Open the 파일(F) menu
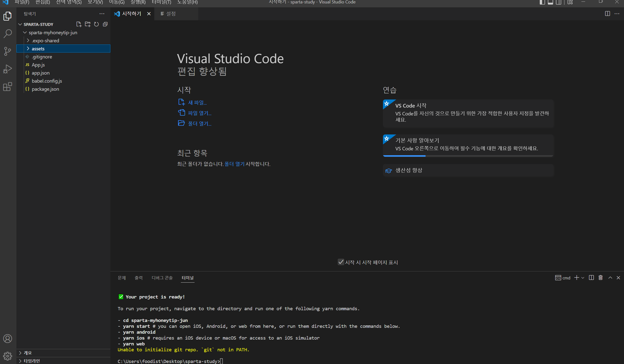Image resolution: width=624 pixels, height=364 pixels. click(x=22, y=2)
